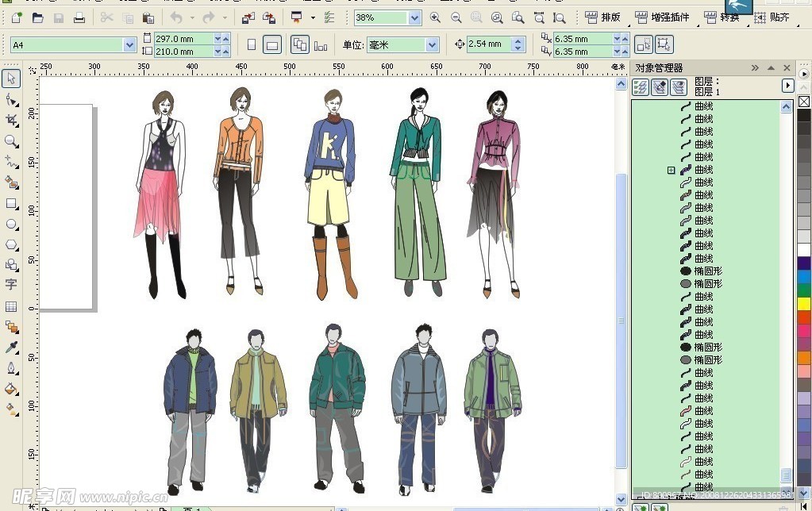Paste from the clipboard
812x511 pixels.
click(148, 18)
